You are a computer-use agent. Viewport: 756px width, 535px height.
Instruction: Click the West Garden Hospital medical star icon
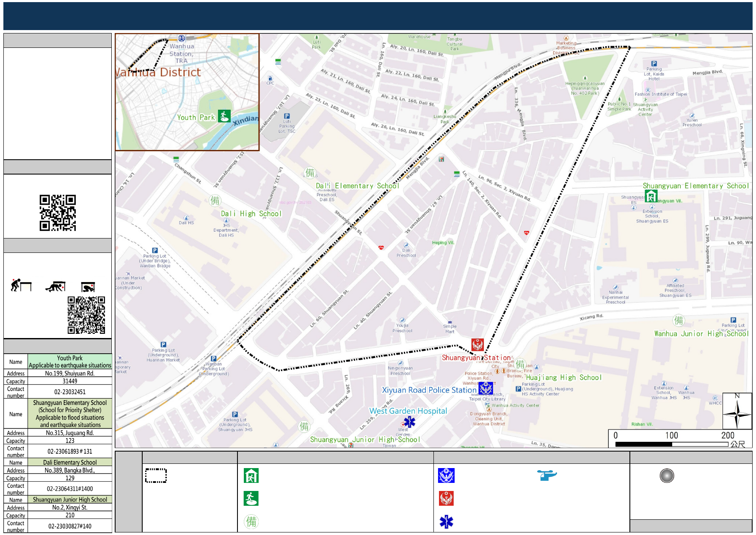coord(409,421)
